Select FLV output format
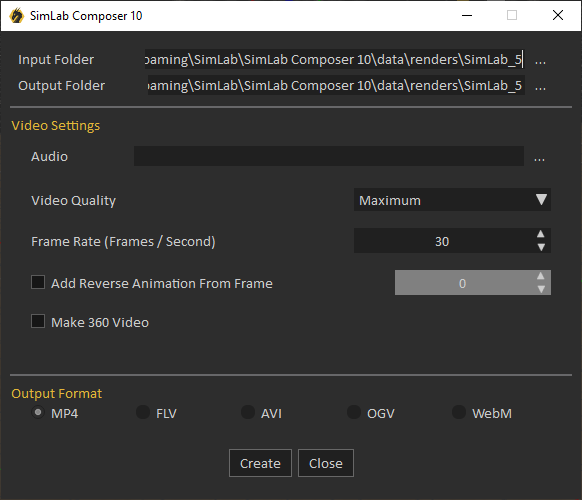 (x=143, y=412)
